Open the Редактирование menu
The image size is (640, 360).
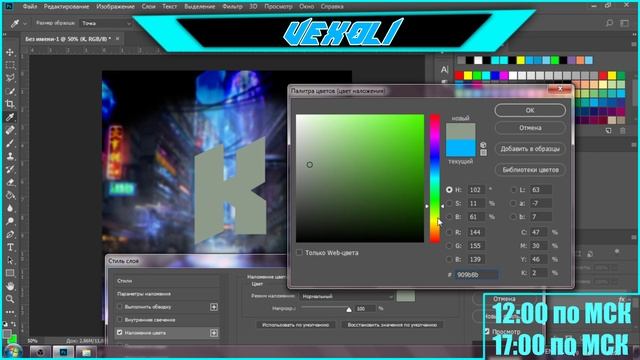[x=66, y=7]
